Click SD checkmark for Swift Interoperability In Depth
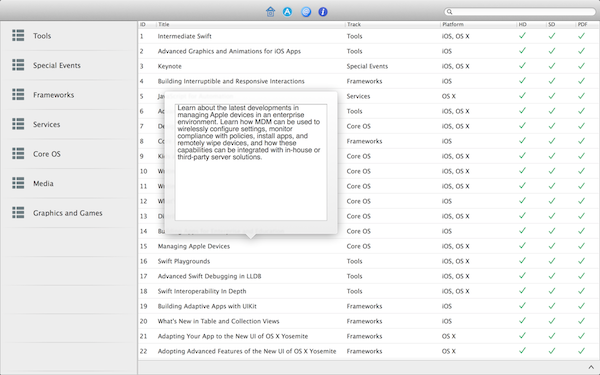600x375 pixels. pos(552,291)
